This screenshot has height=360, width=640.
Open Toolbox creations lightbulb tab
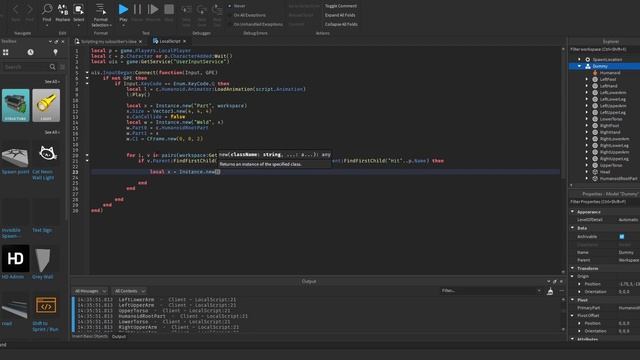point(56,52)
